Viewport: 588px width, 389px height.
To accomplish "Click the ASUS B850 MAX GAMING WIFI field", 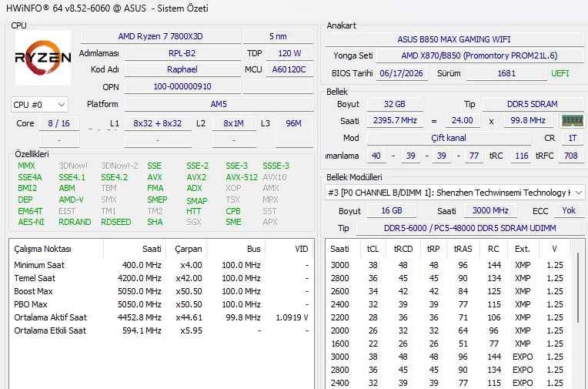I will click(x=454, y=39).
